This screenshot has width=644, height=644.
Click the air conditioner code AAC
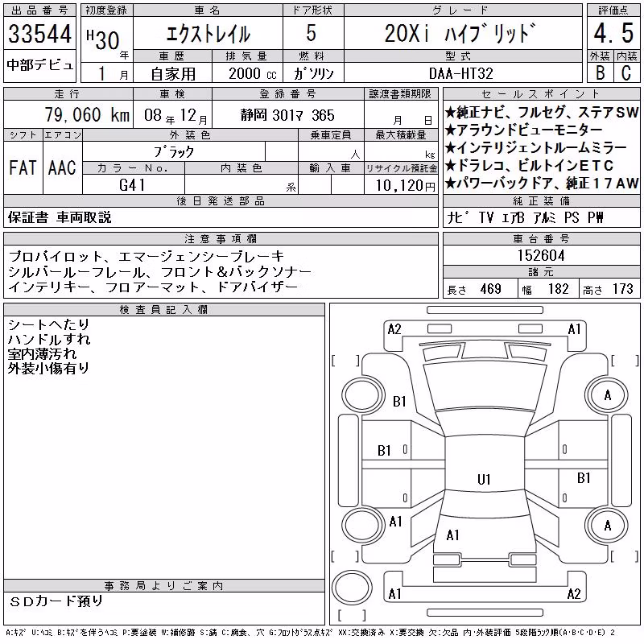tap(62, 167)
